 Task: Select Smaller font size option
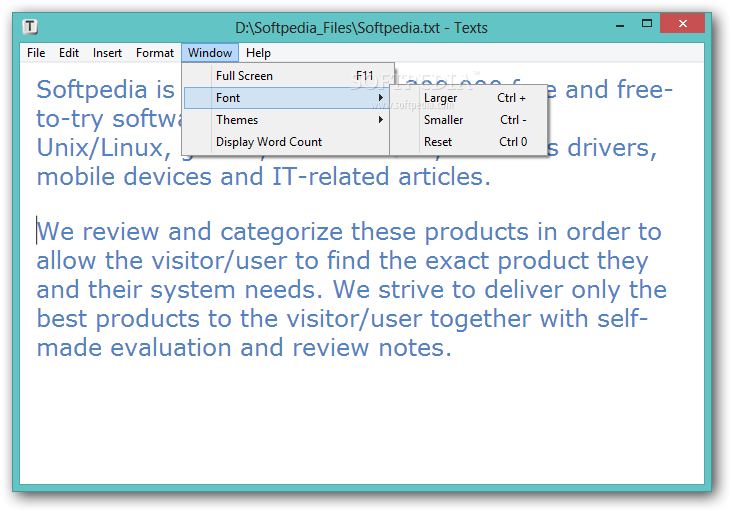[x=468, y=120]
